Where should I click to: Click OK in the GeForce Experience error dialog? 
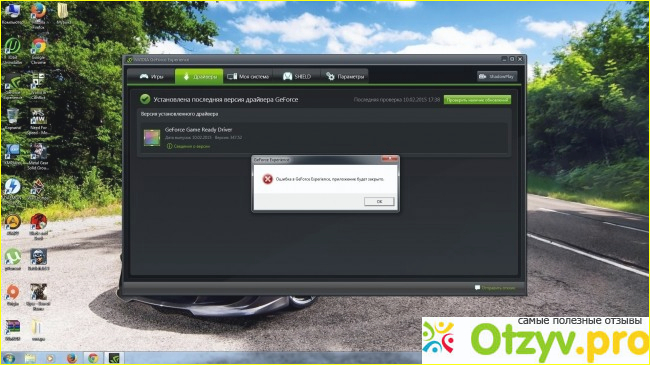tap(379, 201)
